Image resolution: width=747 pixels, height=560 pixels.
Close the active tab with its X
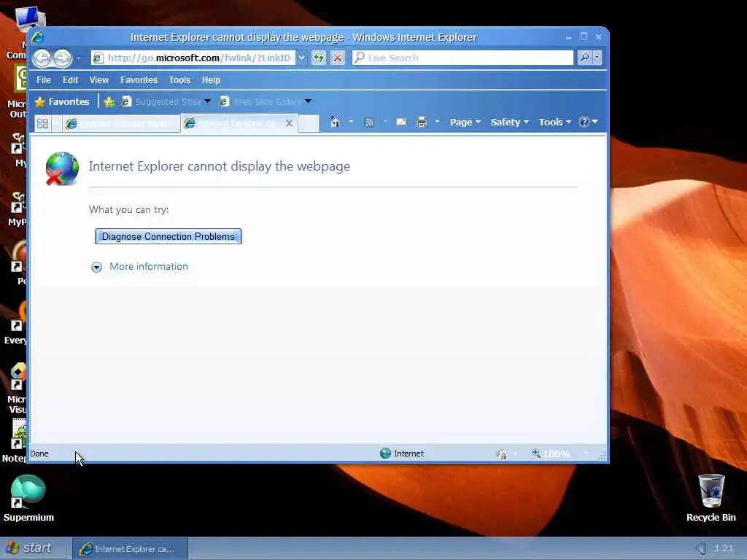(289, 123)
